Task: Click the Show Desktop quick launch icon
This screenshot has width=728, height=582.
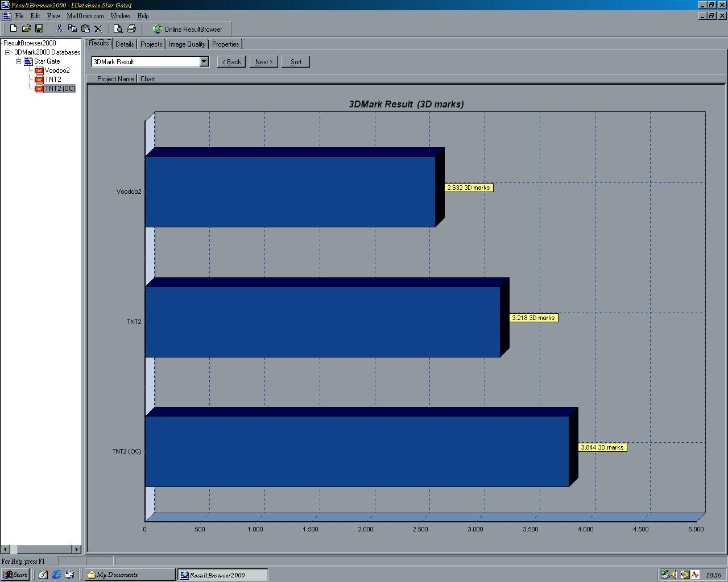Action: [x=43, y=575]
